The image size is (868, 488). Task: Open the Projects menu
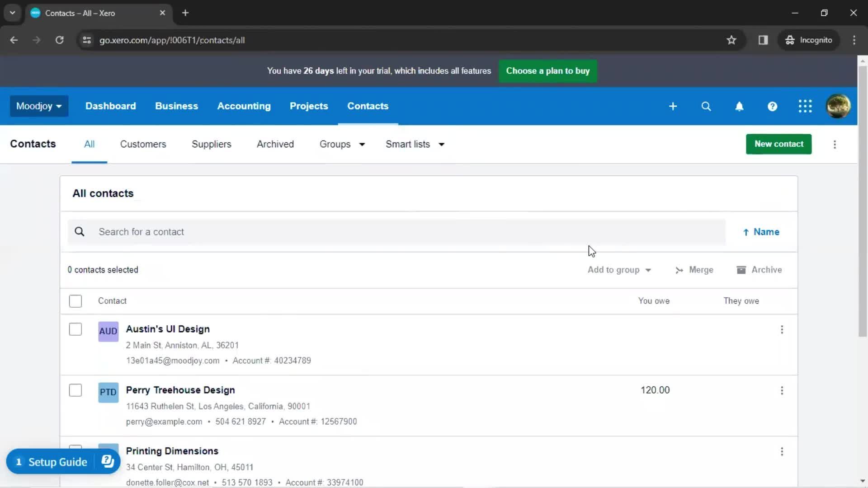[309, 106]
